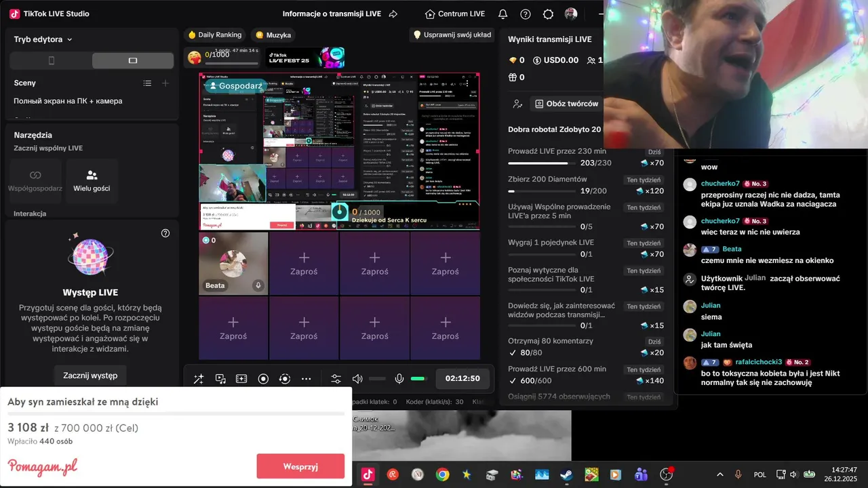The height and width of the screenshot is (488, 868).
Task: Click the Zacznij występ button
Action: click(90, 375)
